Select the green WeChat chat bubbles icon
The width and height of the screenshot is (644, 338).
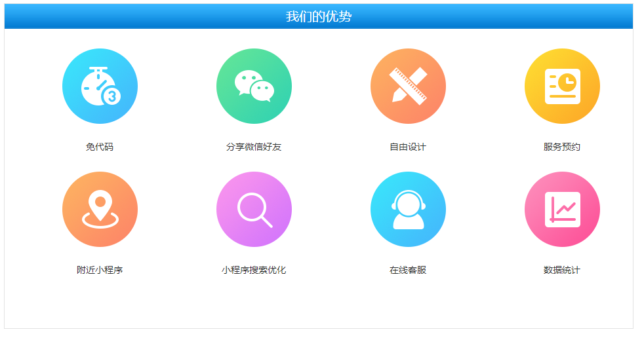pos(254,86)
